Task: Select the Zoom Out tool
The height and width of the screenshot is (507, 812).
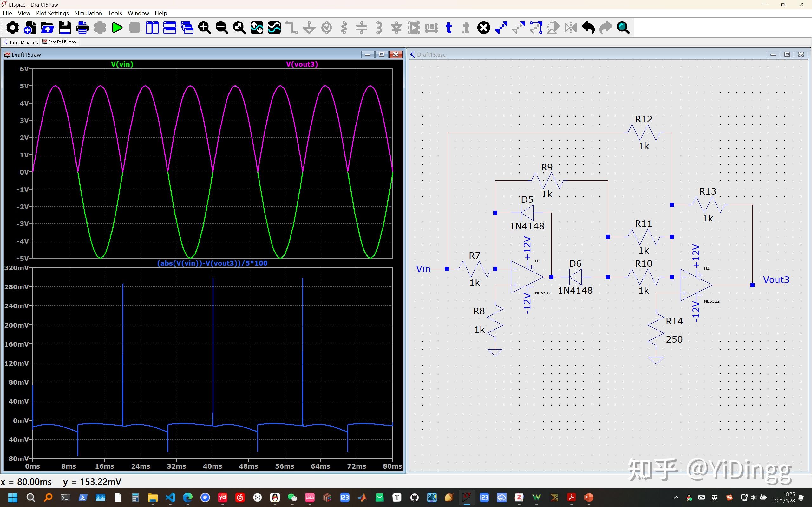Action: (x=222, y=28)
